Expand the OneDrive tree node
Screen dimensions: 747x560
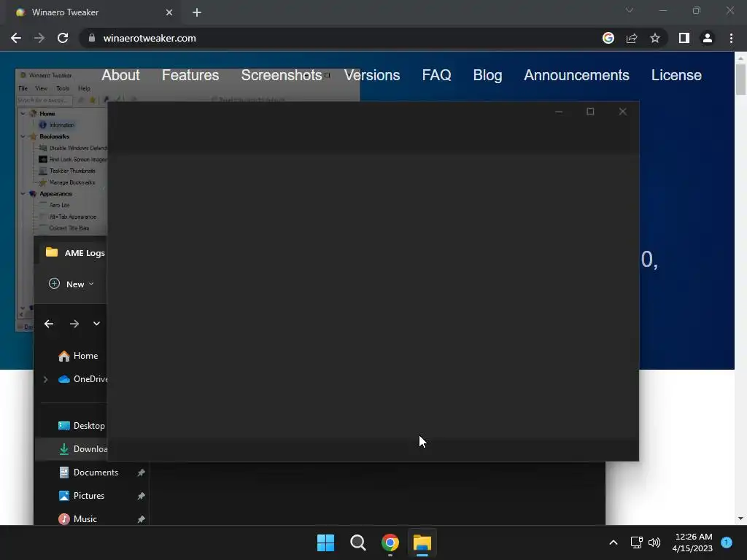pyautogui.click(x=45, y=379)
